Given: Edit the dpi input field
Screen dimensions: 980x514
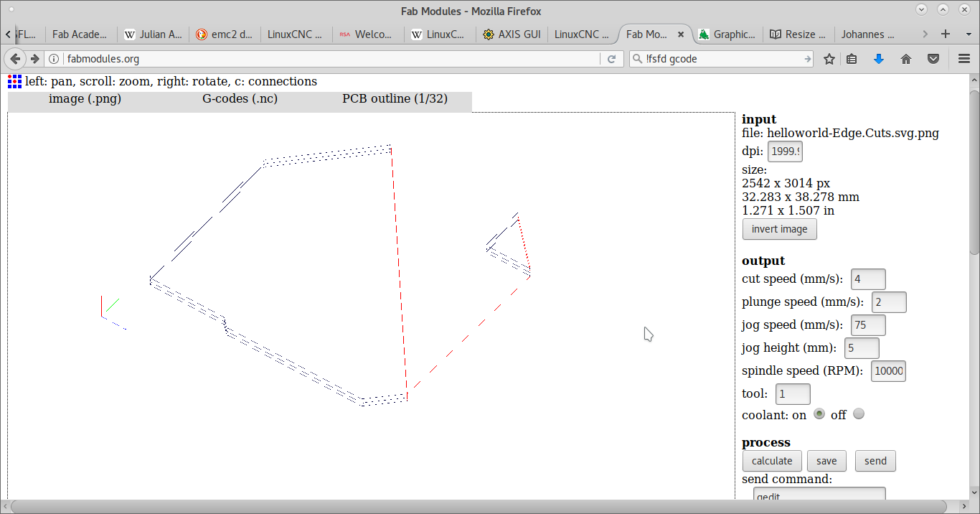Looking at the screenshot, I should click(x=785, y=151).
